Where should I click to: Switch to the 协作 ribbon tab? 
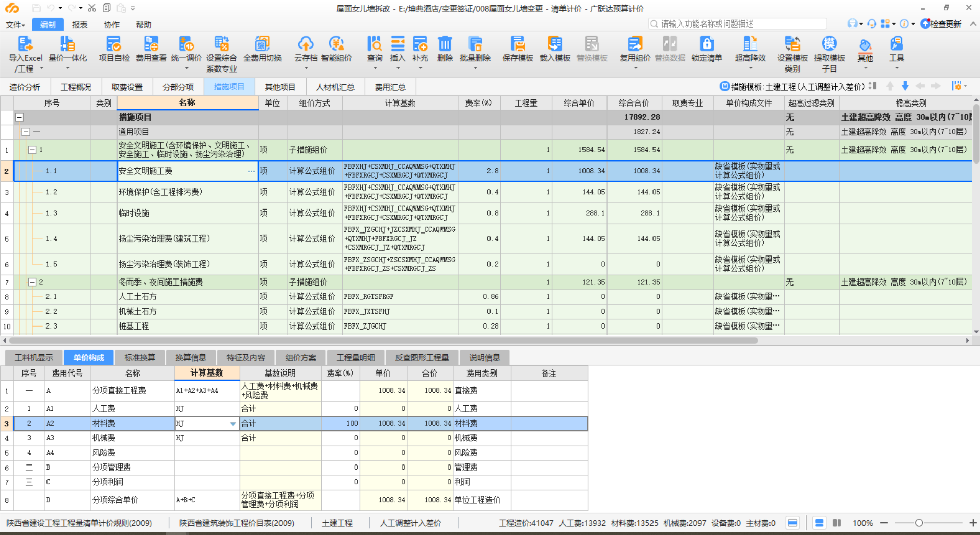tap(111, 25)
